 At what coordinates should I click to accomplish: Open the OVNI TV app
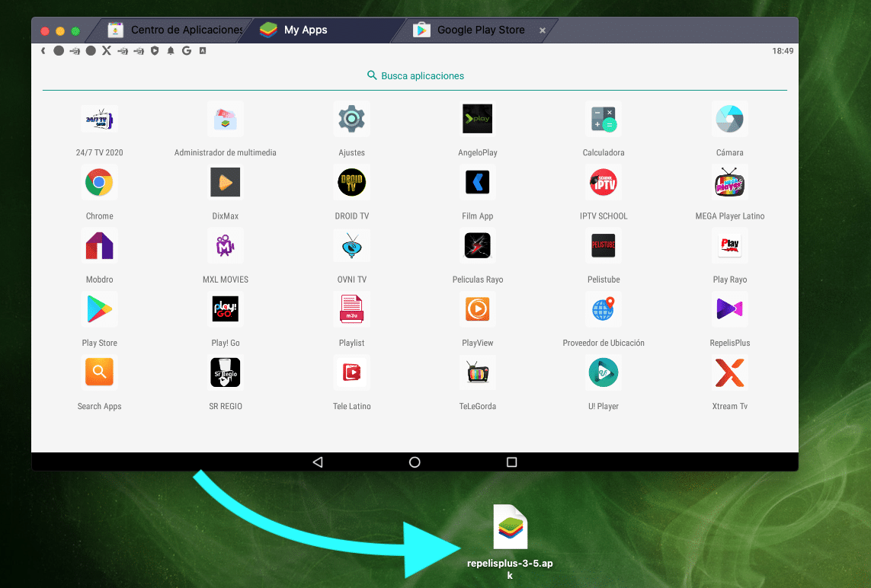click(351, 246)
